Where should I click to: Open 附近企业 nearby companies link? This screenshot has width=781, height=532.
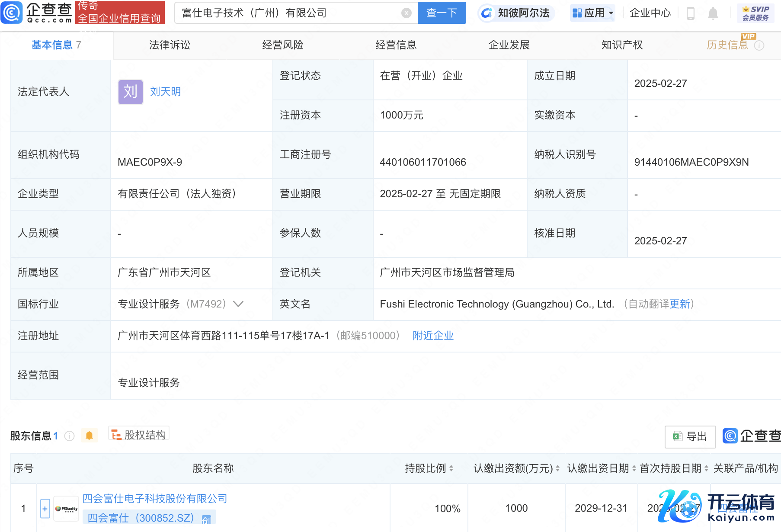(x=433, y=336)
